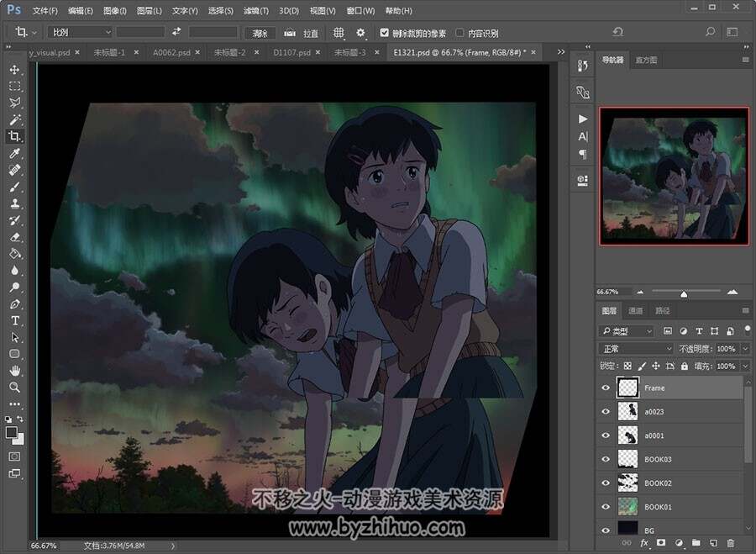The width and height of the screenshot is (756, 554).
Task: Click the fx layer style icon
Action: 644,543
